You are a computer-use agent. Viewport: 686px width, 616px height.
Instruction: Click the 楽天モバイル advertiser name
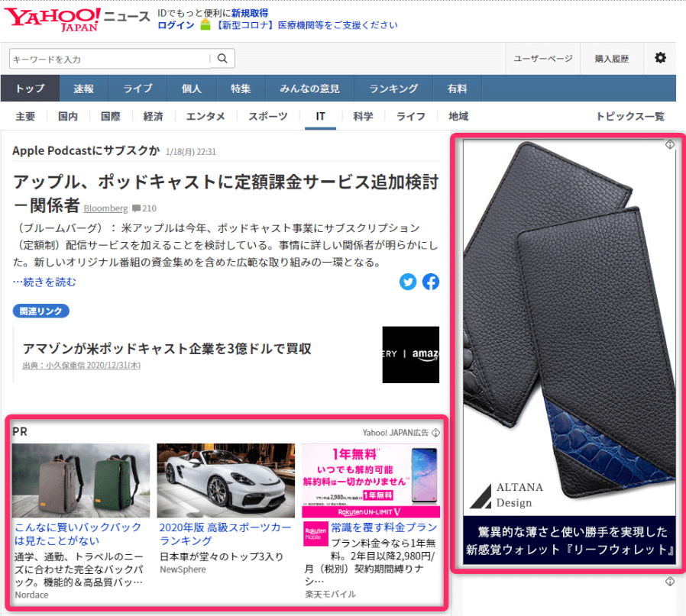[330, 594]
